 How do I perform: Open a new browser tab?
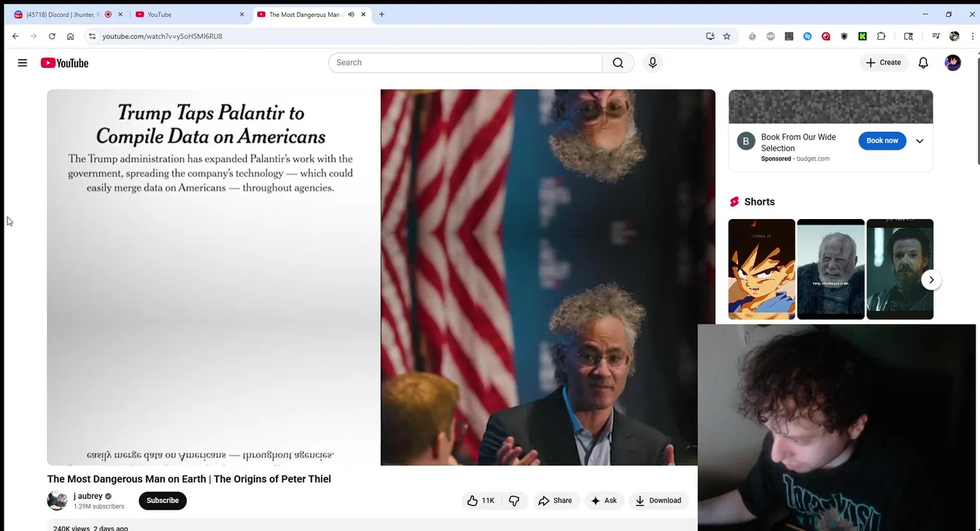[x=381, y=15]
